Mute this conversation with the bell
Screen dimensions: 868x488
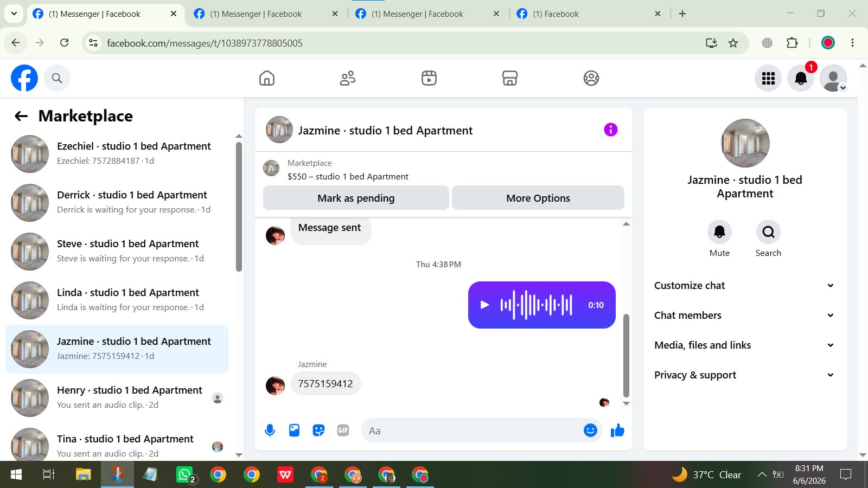[719, 232]
